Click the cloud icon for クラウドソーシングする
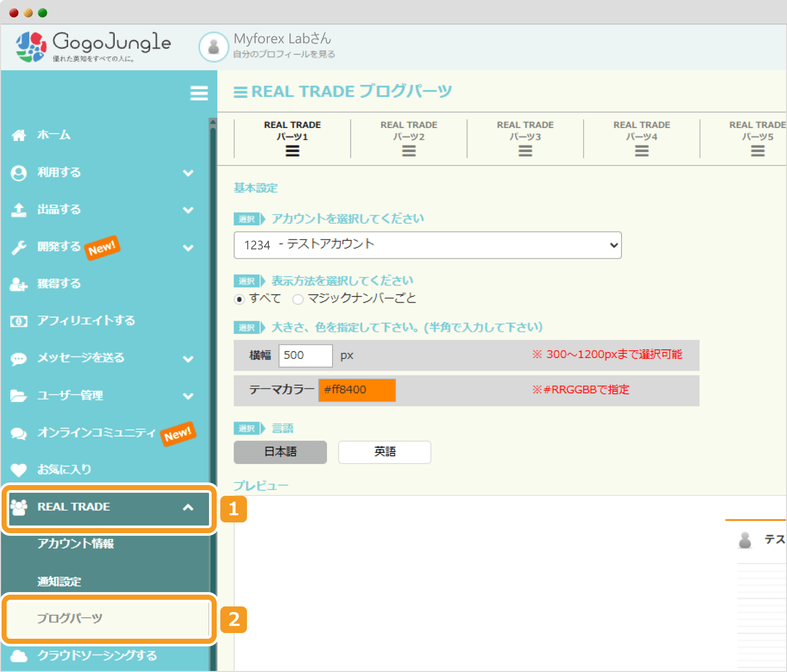 pos(19,656)
